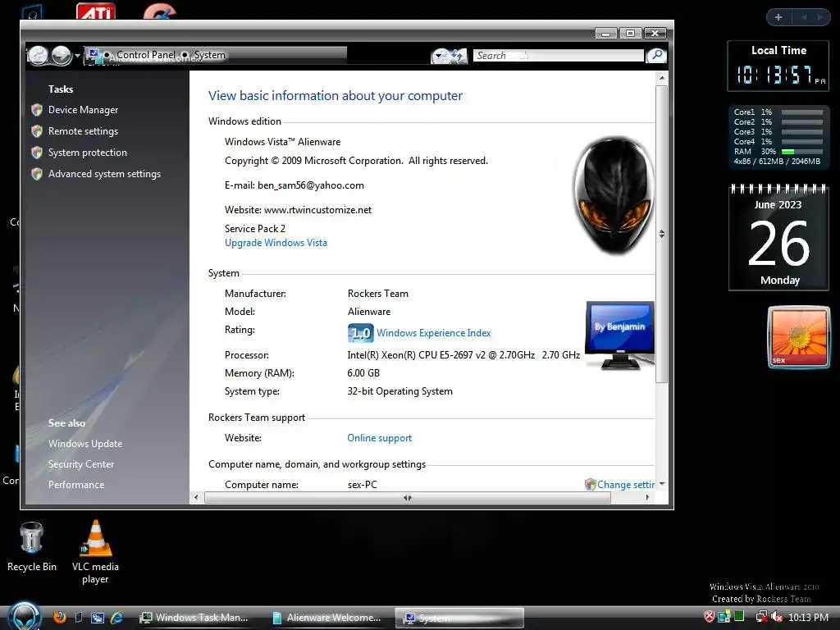840x630 pixels.
Task: Click the By Benjamin monitor image
Action: (620, 336)
